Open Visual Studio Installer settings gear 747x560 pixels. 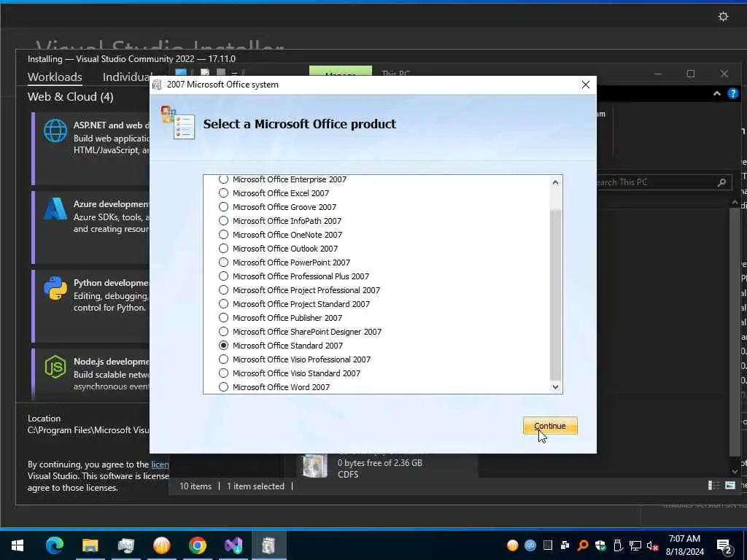[x=723, y=17]
